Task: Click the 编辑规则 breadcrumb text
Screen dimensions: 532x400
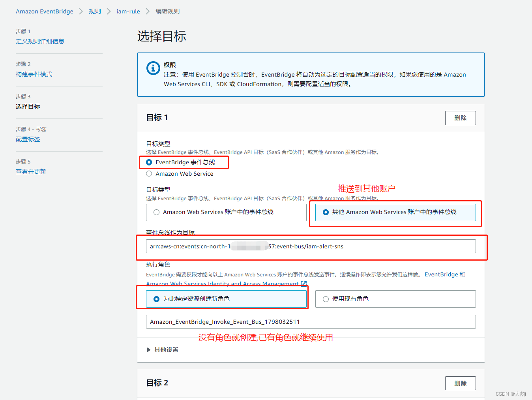Action: pos(167,11)
